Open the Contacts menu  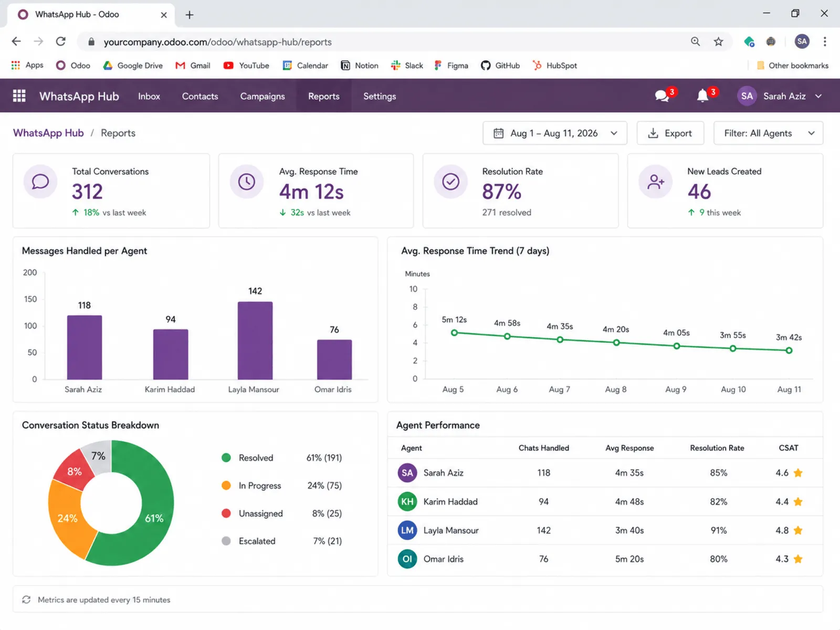tap(200, 96)
